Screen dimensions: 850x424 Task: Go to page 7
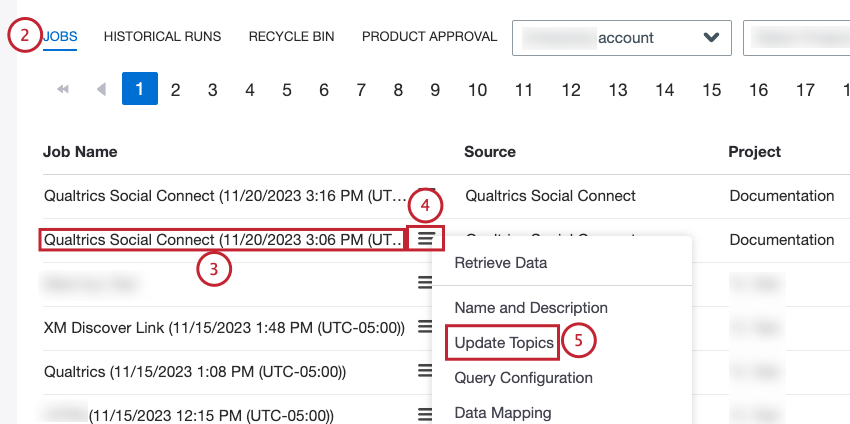click(361, 89)
